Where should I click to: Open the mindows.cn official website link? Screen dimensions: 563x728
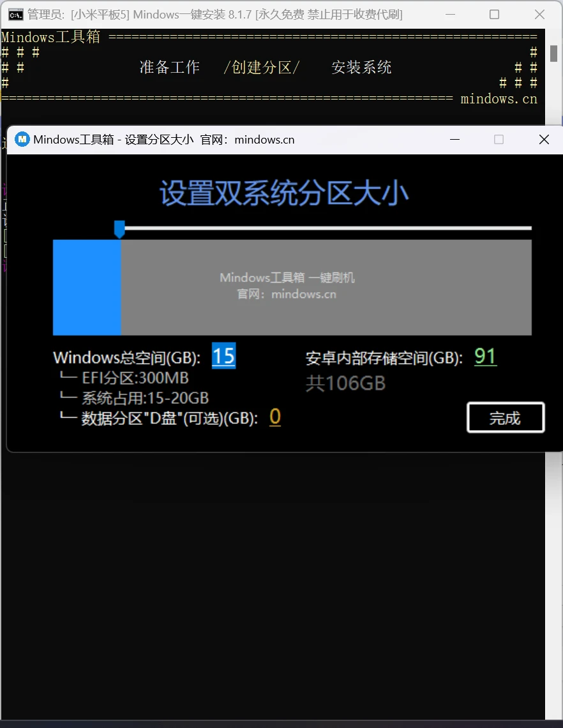click(x=500, y=99)
